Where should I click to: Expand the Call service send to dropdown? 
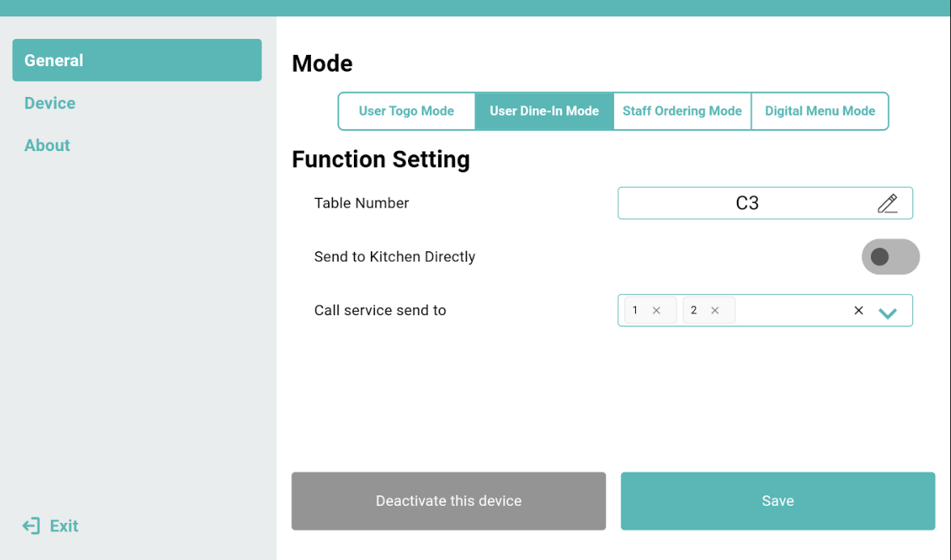tap(887, 312)
